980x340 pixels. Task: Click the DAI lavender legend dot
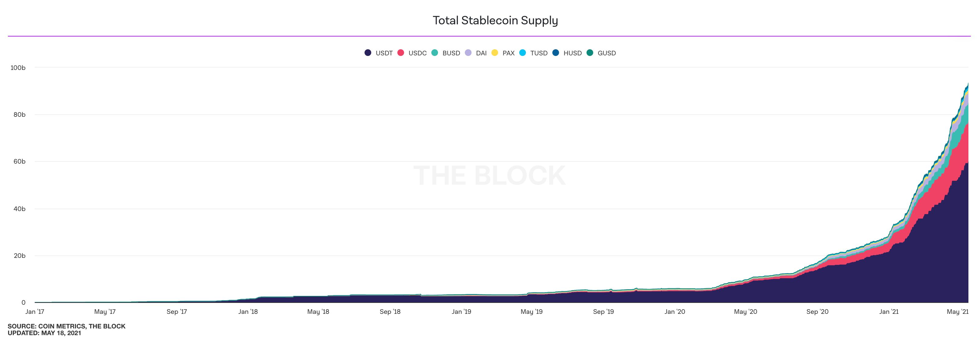pos(468,53)
